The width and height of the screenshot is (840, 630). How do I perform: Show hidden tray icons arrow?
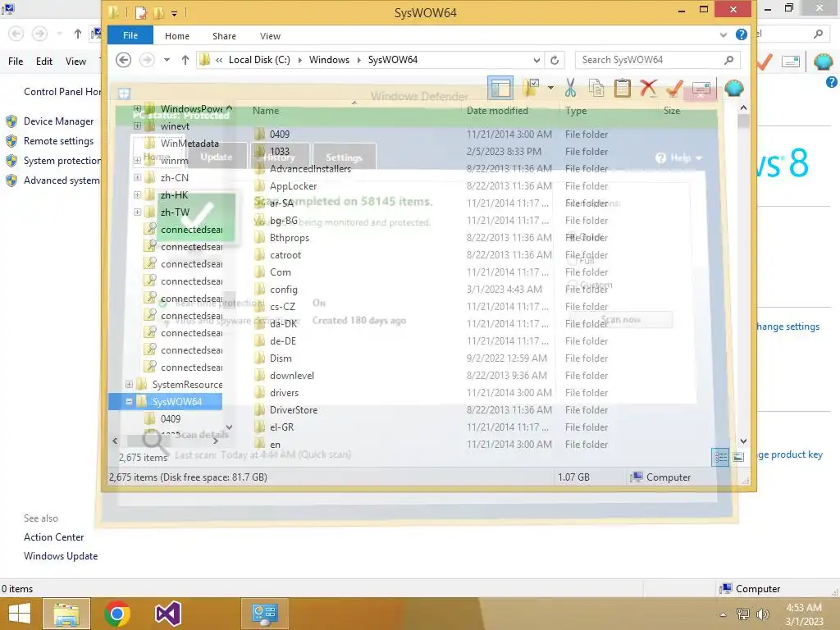pos(724,614)
